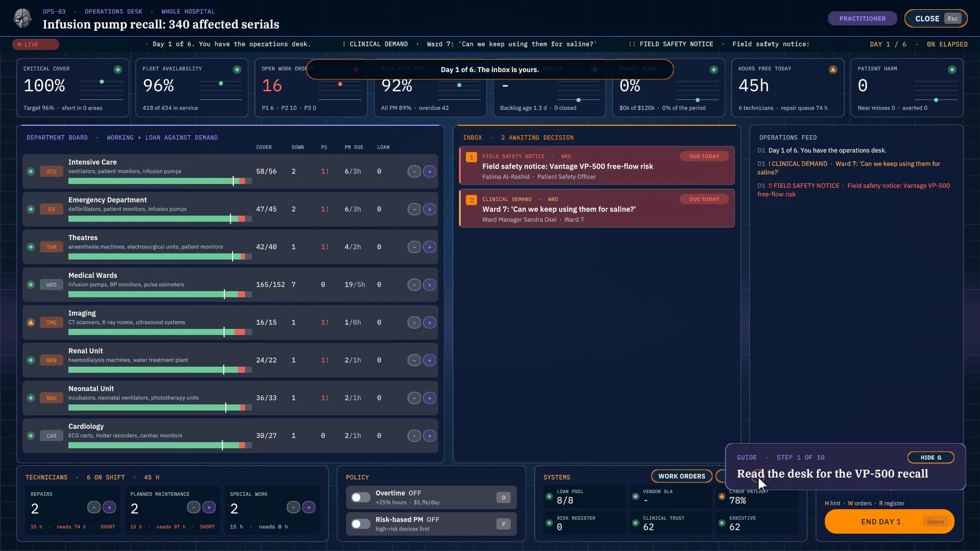
Task: Add a loan to Intensive Care with plus
Action: (430, 171)
